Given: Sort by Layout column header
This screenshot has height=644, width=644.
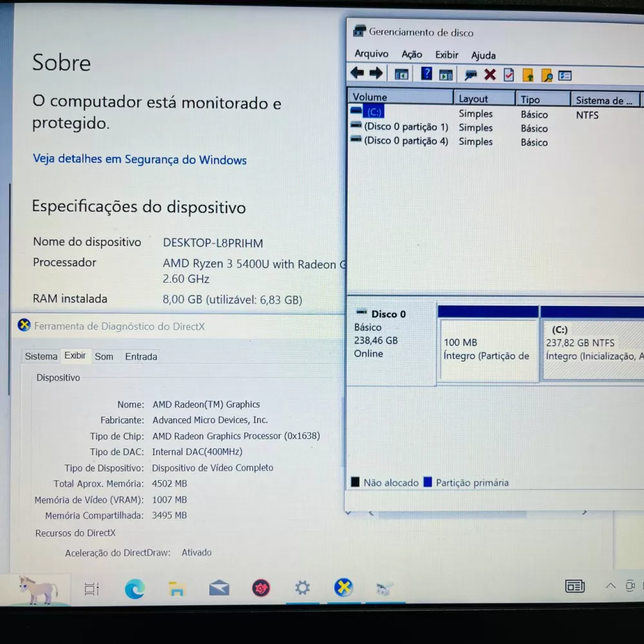Looking at the screenshot, I should [x=484, y=99].
